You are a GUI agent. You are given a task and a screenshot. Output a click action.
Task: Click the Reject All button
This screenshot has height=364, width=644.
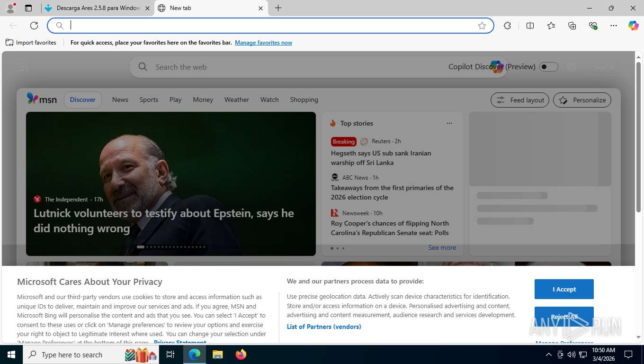[x=564, y=317]
